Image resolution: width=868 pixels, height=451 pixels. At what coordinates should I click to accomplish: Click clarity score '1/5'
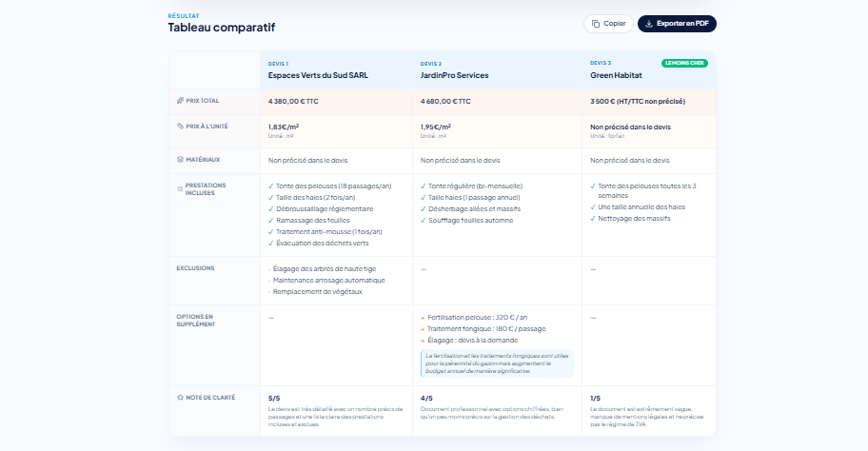tap(595, 399)
